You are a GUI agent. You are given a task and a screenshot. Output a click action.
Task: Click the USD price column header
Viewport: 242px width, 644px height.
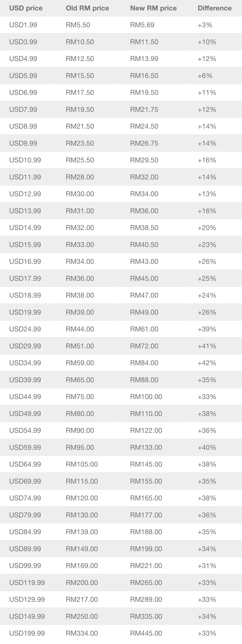click(26, 8)
